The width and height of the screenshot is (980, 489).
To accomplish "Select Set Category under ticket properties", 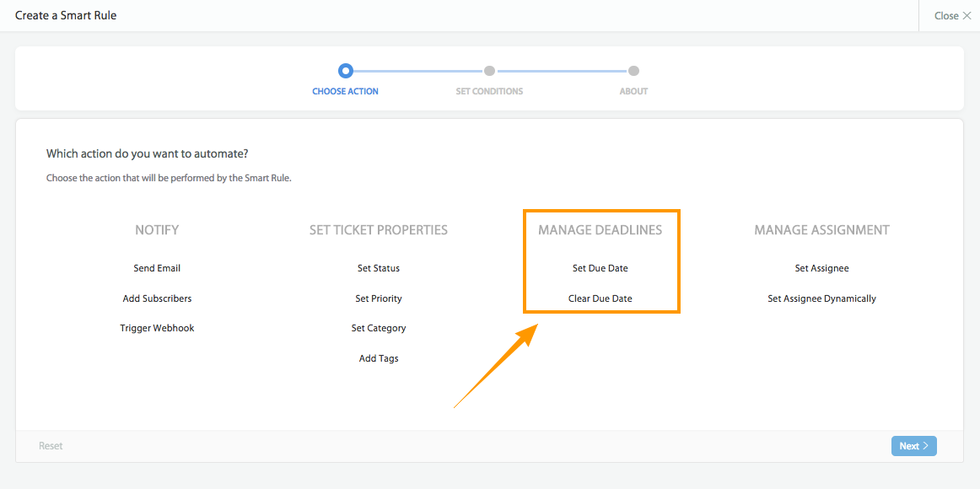I will click(x=378, y=327).
